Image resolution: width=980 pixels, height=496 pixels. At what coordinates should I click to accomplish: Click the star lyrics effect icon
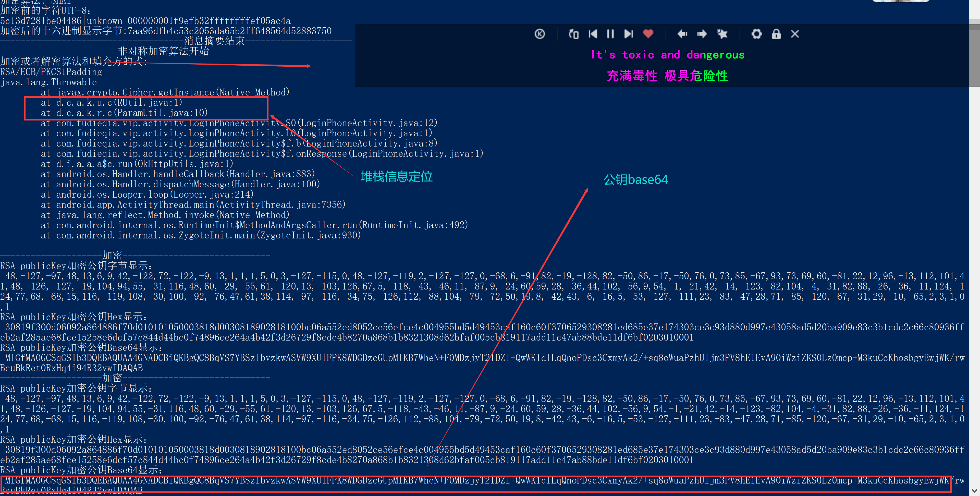(x=722, y=34)
